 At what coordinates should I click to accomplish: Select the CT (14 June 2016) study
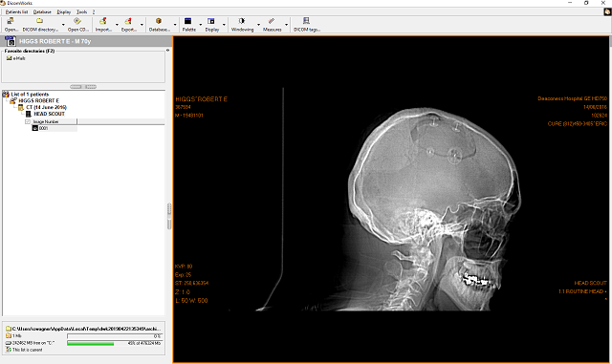point(46,107)
